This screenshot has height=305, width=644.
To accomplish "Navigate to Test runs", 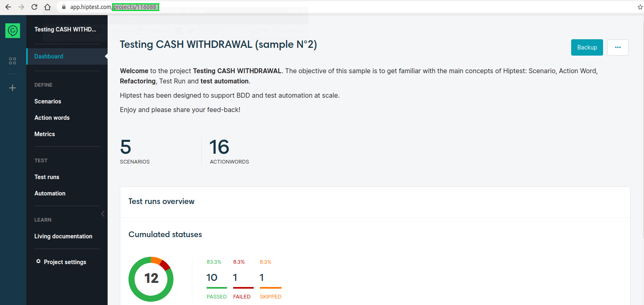I will 47,177.
